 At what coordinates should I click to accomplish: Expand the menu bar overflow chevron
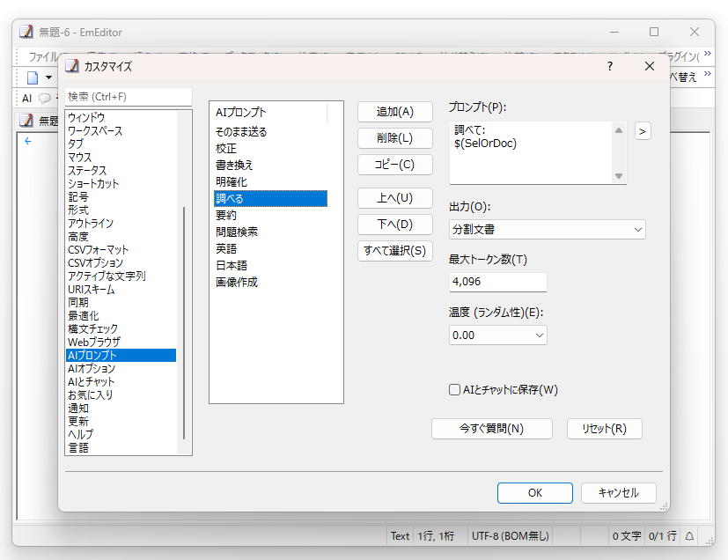pos(707,54)
